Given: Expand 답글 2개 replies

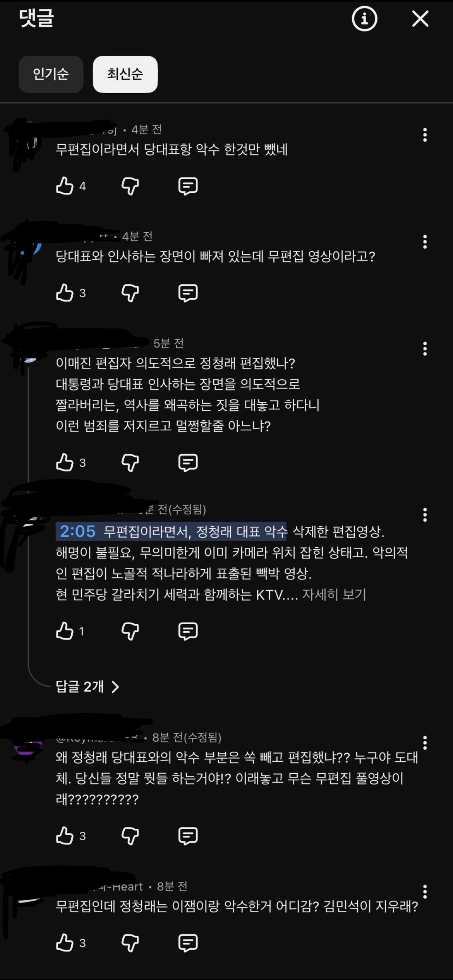Looking at the screenshot, I should click(88, 687).
